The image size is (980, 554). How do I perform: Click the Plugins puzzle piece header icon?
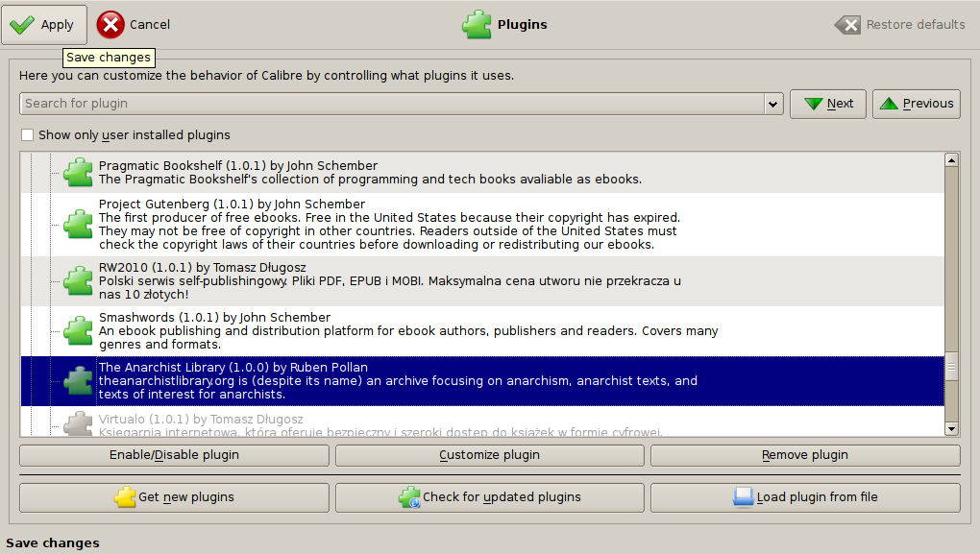pos(477,24)
